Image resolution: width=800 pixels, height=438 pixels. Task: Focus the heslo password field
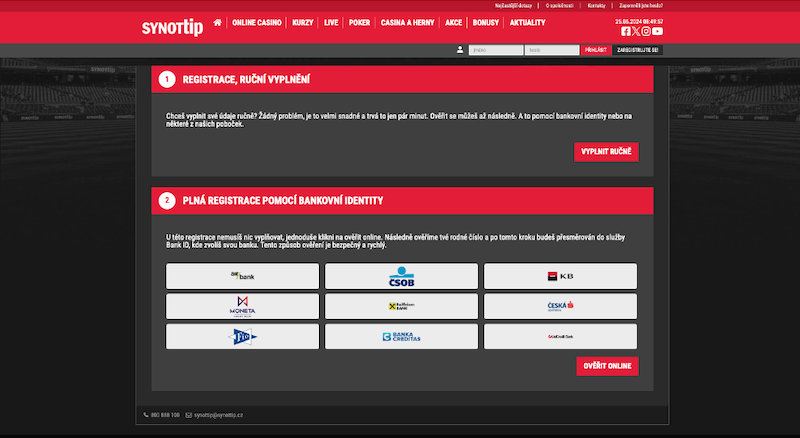(x=552, y=50)
